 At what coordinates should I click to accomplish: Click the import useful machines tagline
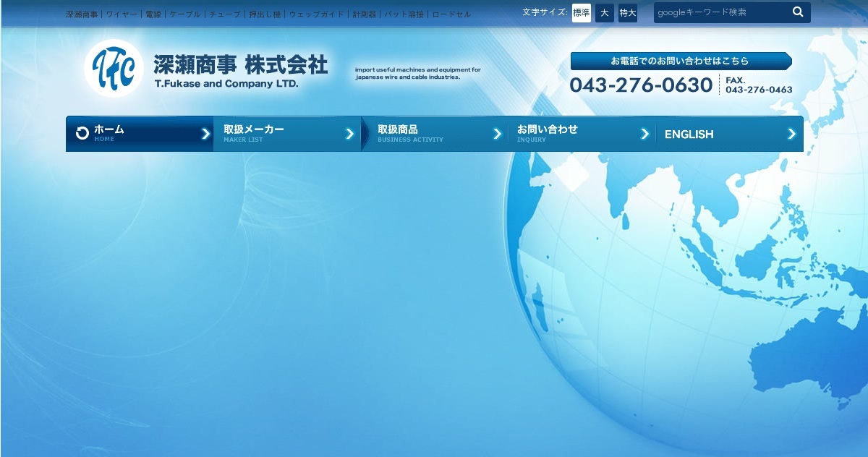418,73
